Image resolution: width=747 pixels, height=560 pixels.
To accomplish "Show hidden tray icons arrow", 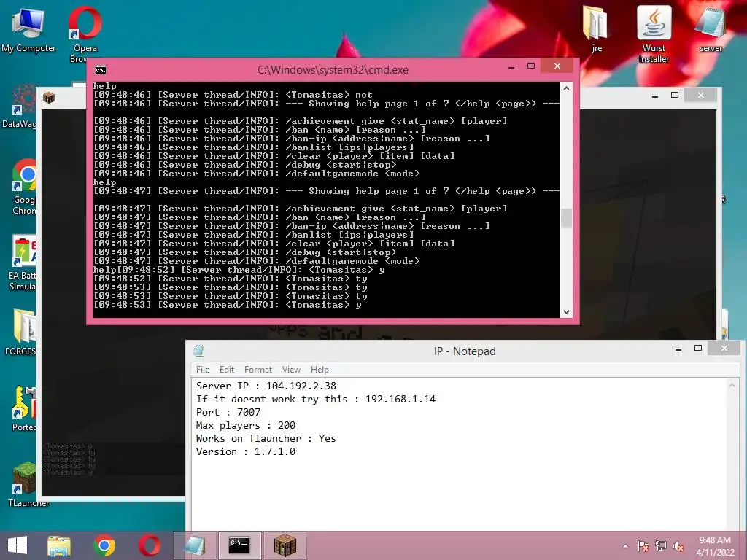I will point(625,546).
